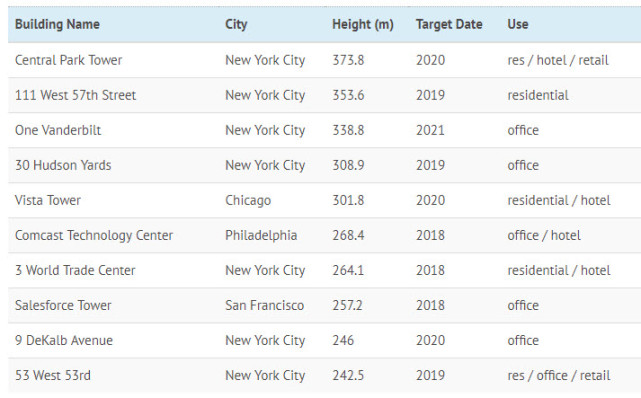The width and height of the screenshot is (641, 398).
Task: Click 2019 in the 53 West 53rd row
Action: 430,375
